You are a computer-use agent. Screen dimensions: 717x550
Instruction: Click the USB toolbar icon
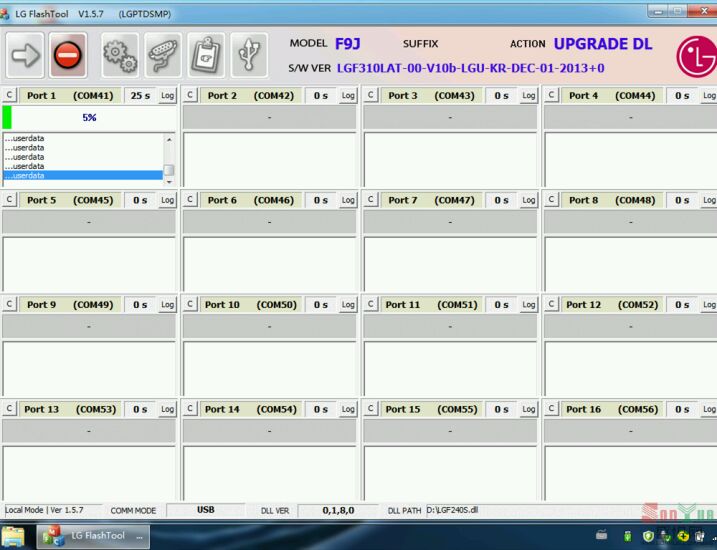(249, 55)
